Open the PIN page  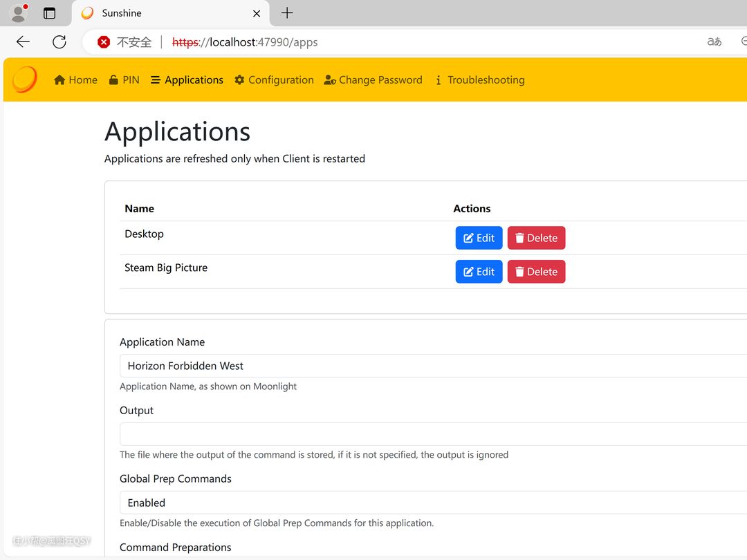124,80
